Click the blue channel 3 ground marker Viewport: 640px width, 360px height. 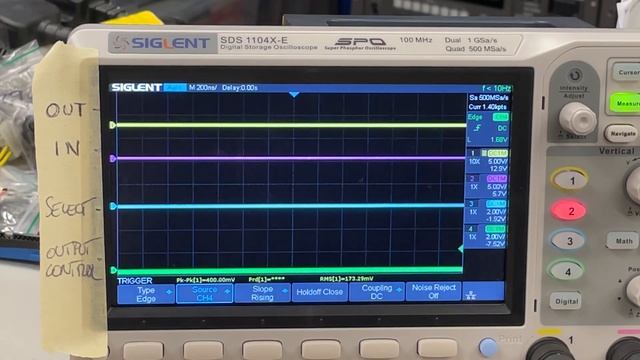coord(113,206)
